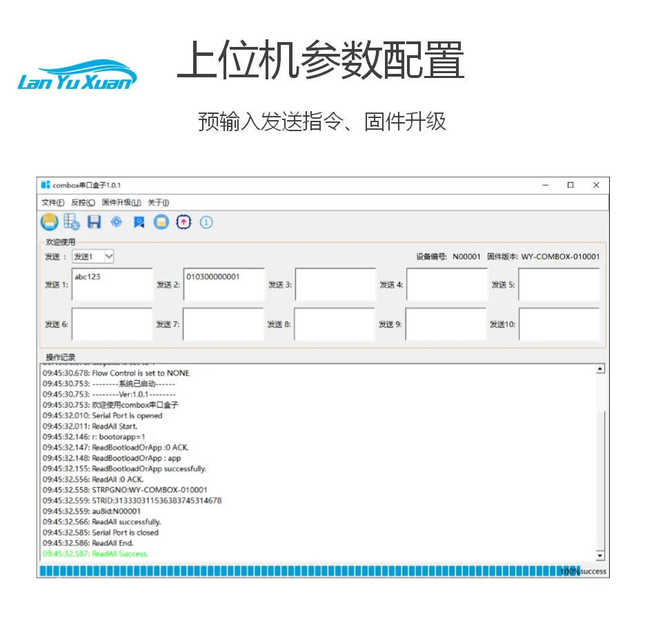This screenshot has width=645, height=644.
Task: Select log line 'r: bootorapp=1'
Action: point(94,437)
